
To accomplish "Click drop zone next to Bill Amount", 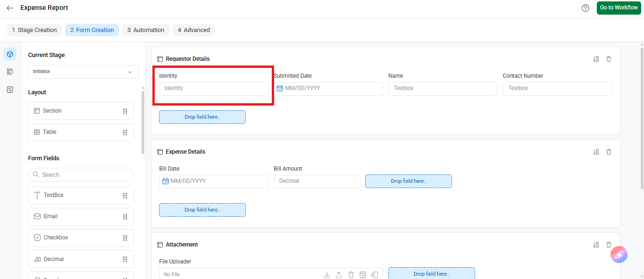I will point(409,181).
